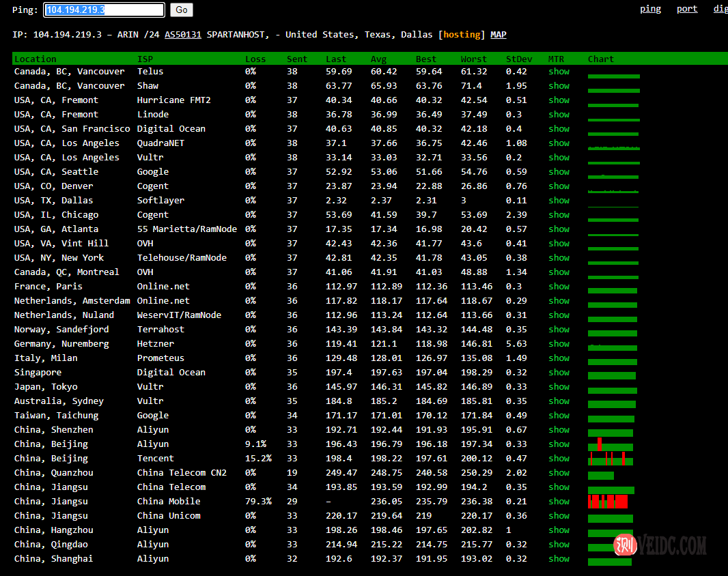Click the hosting tag link
Screen dimensions: 728x576
tap(462, 34)
